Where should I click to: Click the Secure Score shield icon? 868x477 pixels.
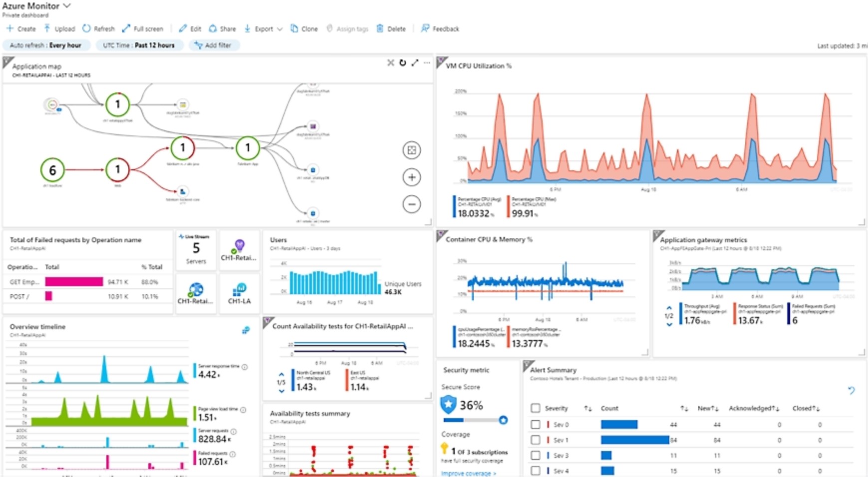click(449, 404)
